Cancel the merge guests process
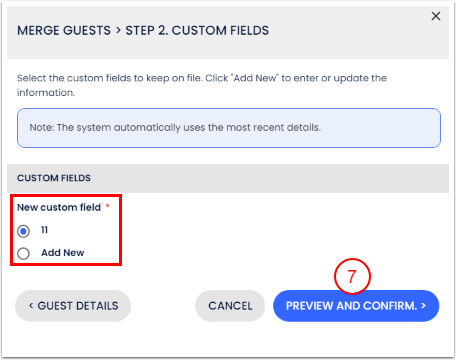 [x=230, y=306]
